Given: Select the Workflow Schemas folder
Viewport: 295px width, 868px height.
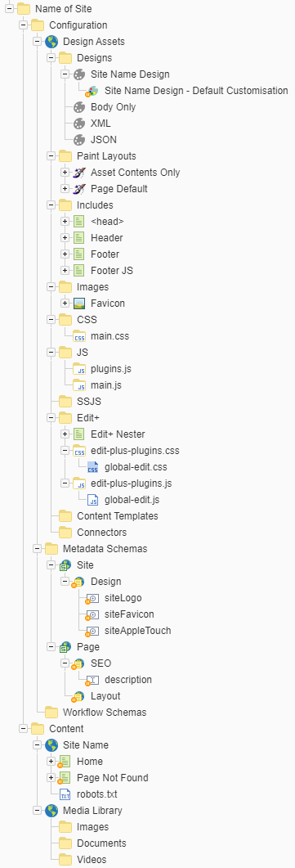Looking at the screenshot, I should click(105, 712).
